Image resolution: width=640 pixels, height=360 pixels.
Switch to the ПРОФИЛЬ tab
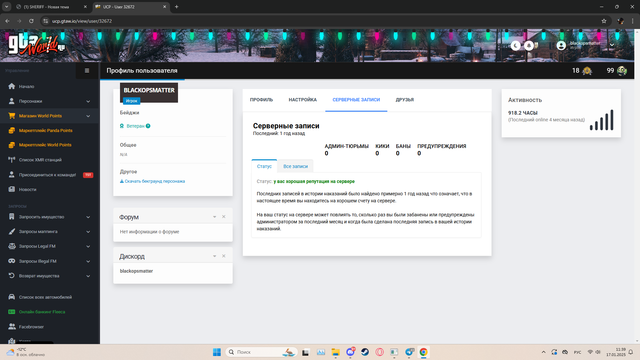coord(261,100)
